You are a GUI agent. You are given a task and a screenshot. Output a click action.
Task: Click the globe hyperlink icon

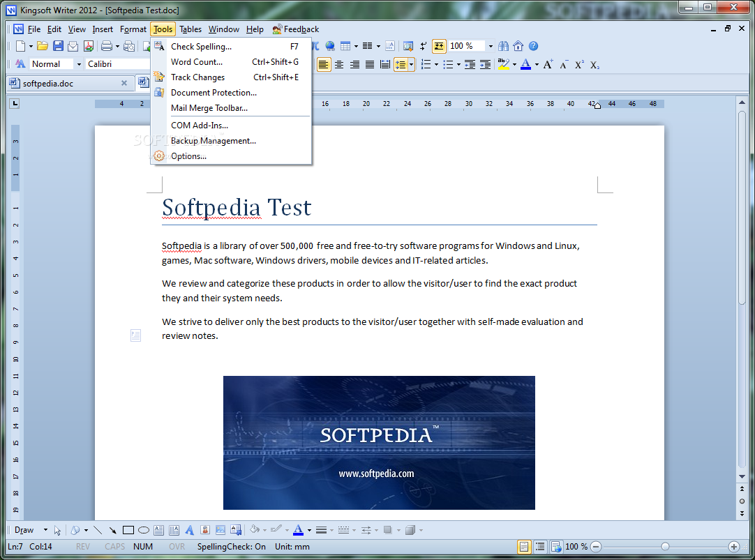(x=330, y=46)
